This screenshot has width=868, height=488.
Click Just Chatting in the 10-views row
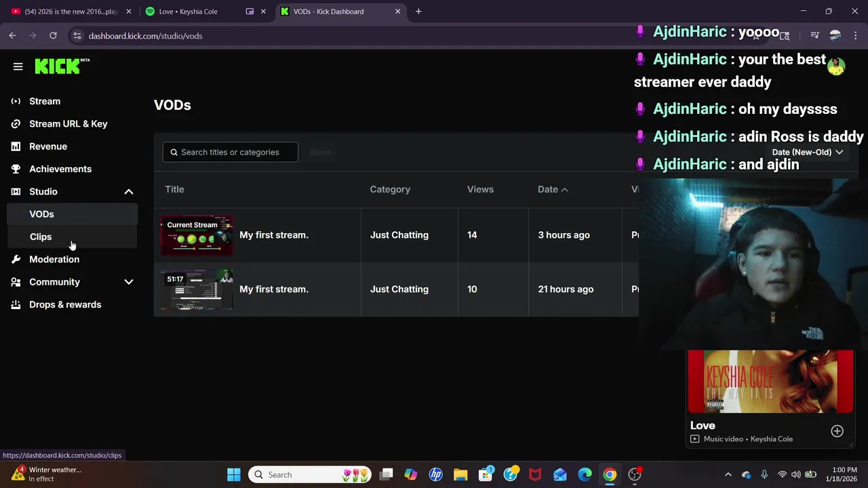pyautogui.click(x=399, y=289)
